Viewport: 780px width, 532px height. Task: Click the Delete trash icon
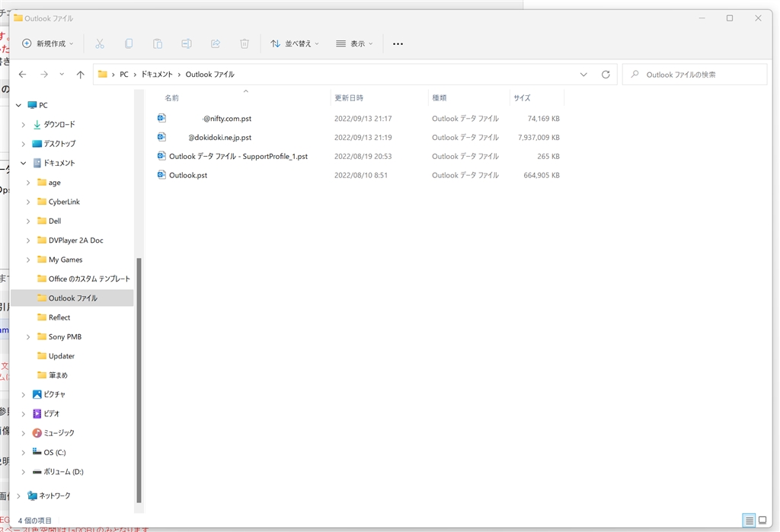pos(245,43)
